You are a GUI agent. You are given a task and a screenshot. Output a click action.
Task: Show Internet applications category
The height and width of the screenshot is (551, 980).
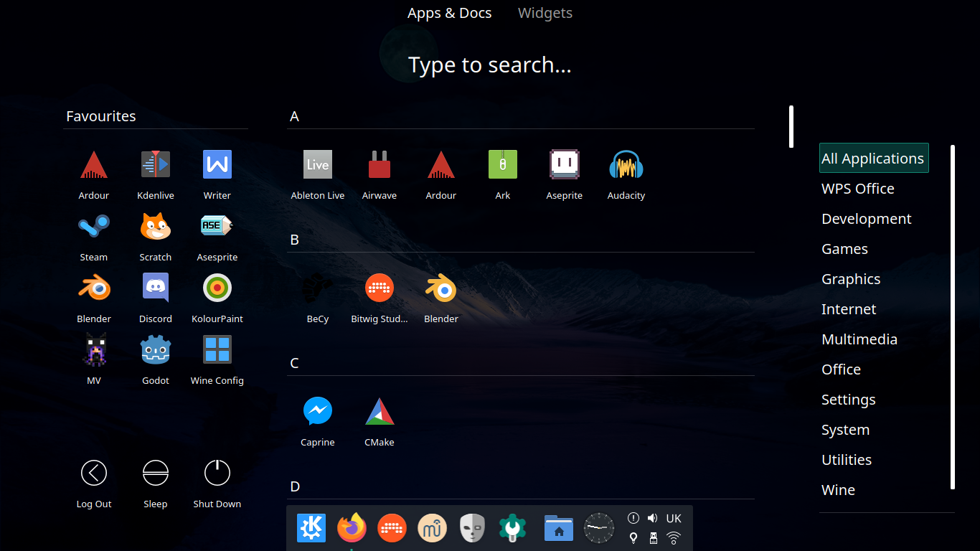pos(849,309)
